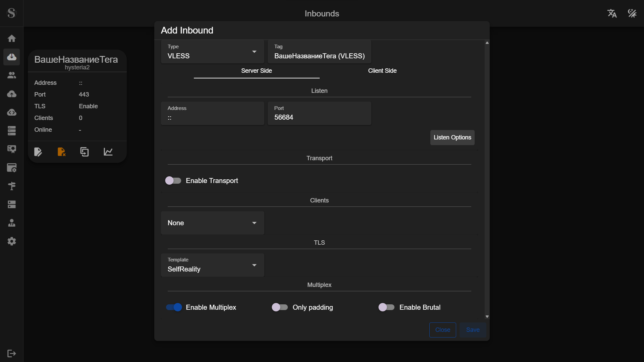Save the new inbound

[x=473, y=330]
